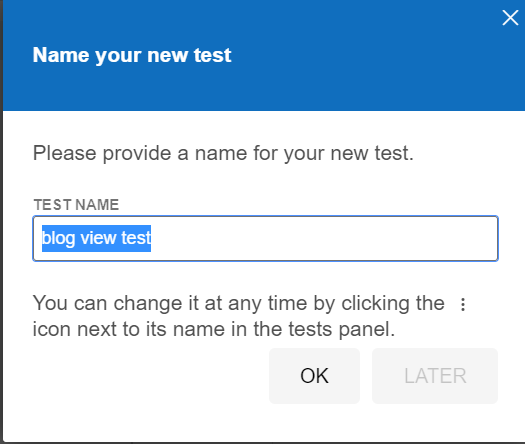Confirm the test name with OK
The height and width of the screenshot is (444, 525).
(314, 376)
